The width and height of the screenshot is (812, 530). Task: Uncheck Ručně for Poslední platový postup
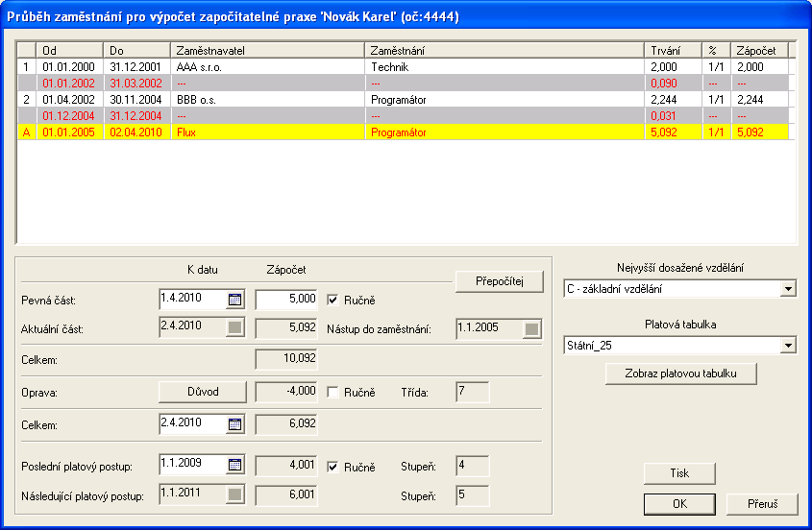[333, 468]
